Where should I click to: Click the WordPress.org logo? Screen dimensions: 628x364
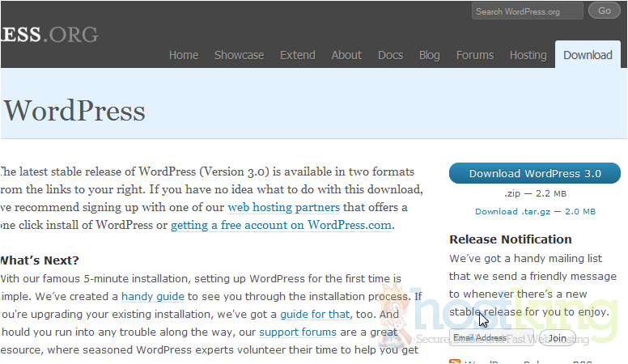[x=49, y=35]
